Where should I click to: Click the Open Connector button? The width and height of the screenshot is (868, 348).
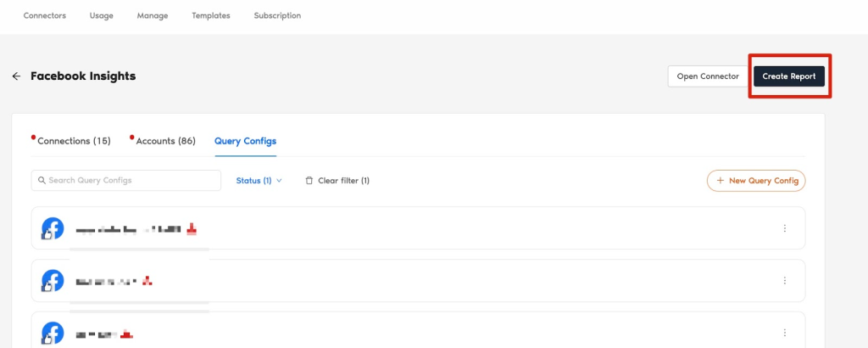[708, 76]
